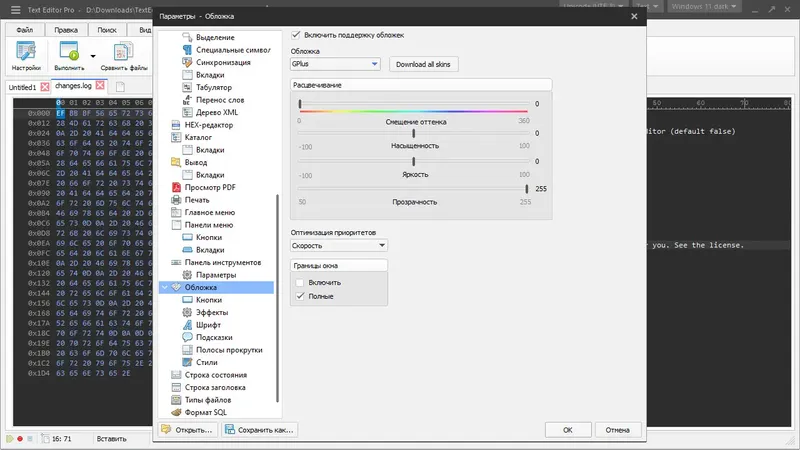Open the Поиск menu tab
The width and height of the screenshot is (800, 450).
[x=107, y=30]
